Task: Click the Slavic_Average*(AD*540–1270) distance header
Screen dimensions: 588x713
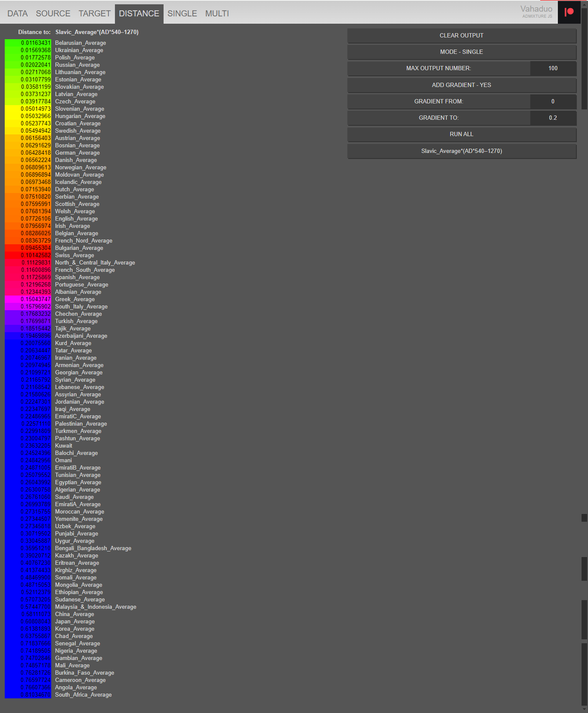Action: coord(97,32)
